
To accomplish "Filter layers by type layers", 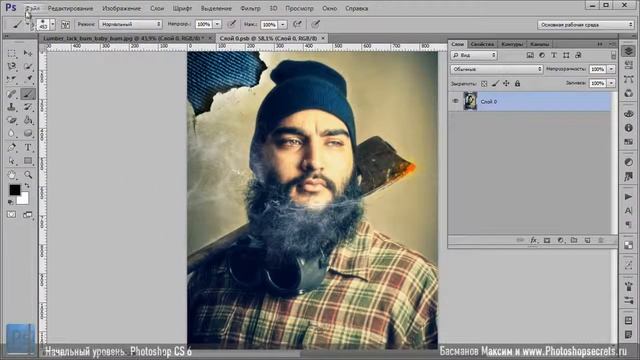I will tap(554, 55).
